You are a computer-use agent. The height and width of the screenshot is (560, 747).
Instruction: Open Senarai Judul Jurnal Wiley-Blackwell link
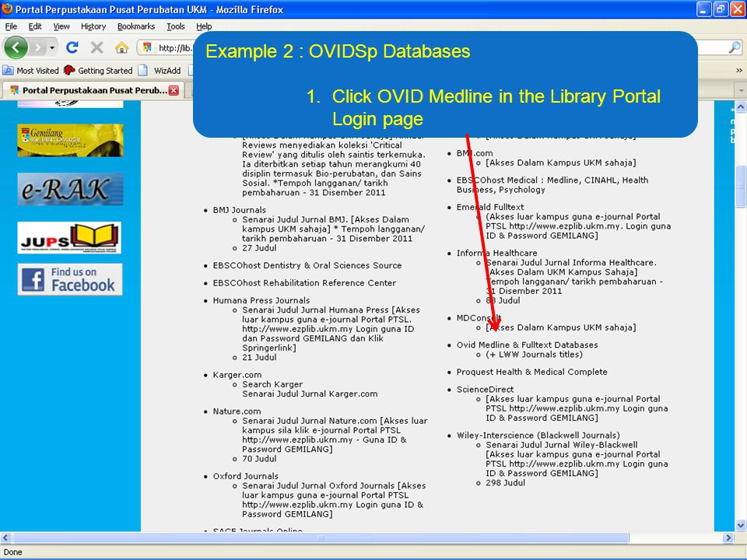coord(562,445)
